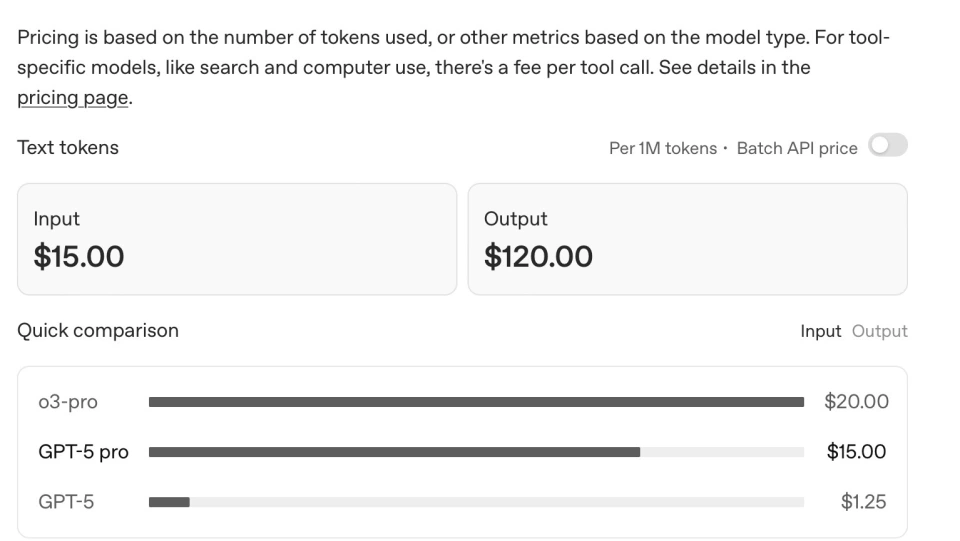
Task: Select the Input comparison tab
Action: pos(820,331)
